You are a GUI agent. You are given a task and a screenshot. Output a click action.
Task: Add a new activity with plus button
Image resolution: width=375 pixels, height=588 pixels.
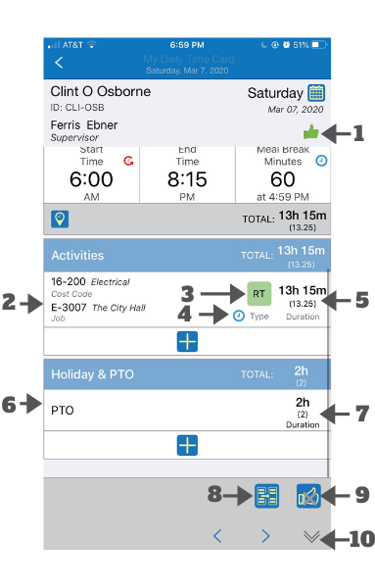point(187,341)
